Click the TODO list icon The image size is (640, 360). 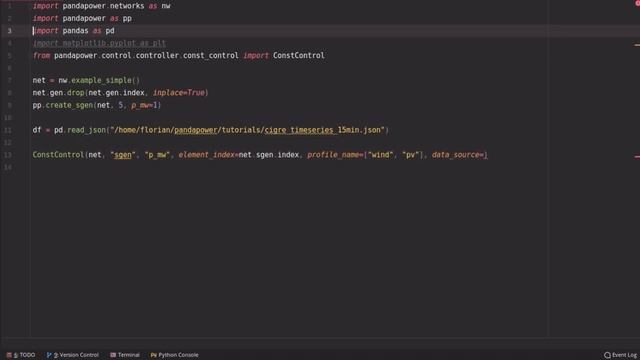[9, 355]
